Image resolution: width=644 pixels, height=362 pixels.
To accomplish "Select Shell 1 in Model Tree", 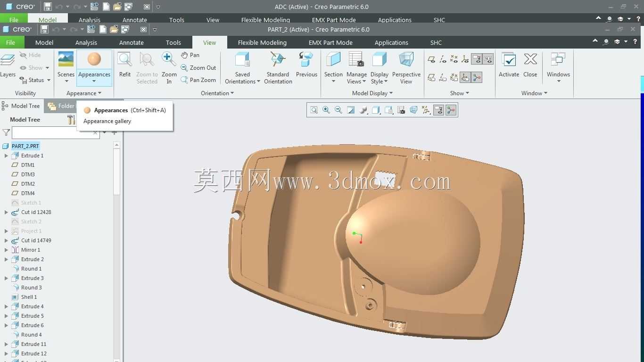I will click(x=29, y=297).
